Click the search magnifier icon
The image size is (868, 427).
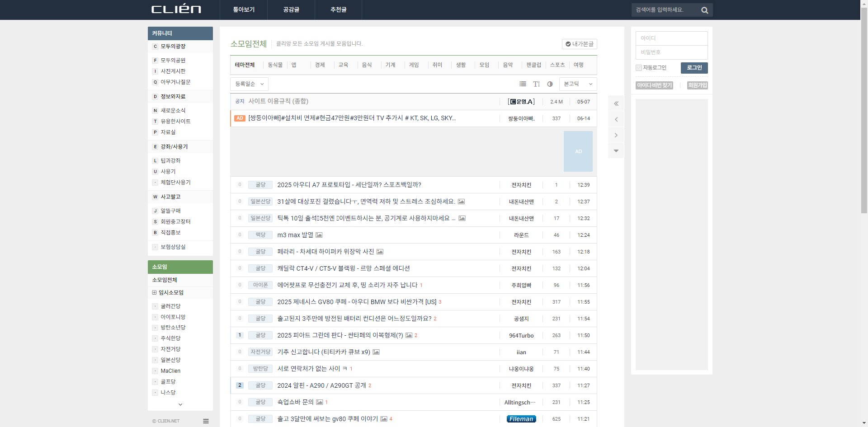pos(704,10)
